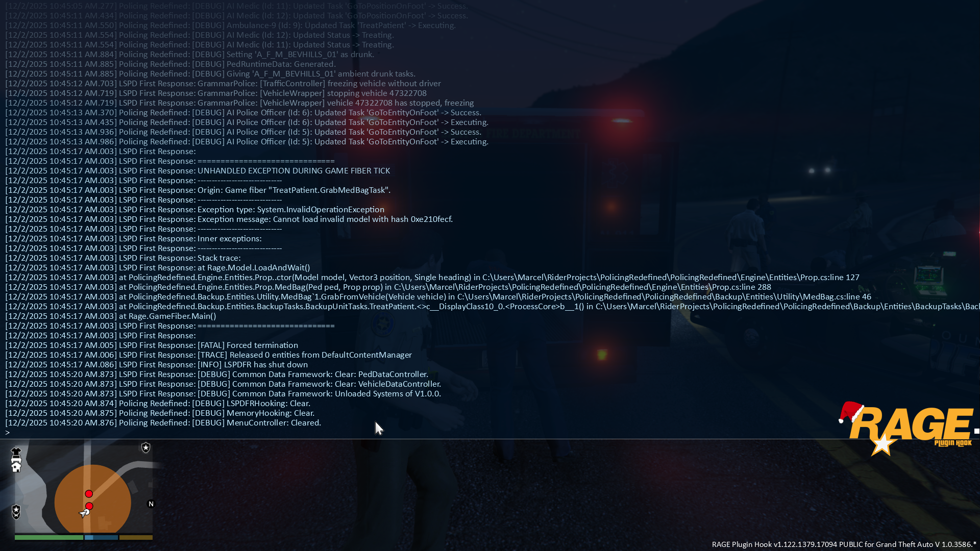This screenshot has width=980, height=551.
Task: Click the green health bar under minimap
Action: click(49, 537)
